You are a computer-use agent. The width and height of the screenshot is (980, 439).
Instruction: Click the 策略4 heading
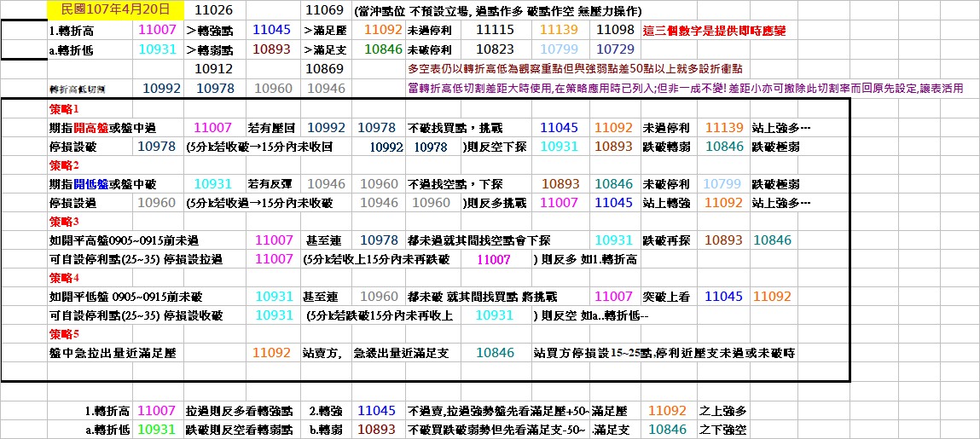pyautogui.click(x=64, y=278)
